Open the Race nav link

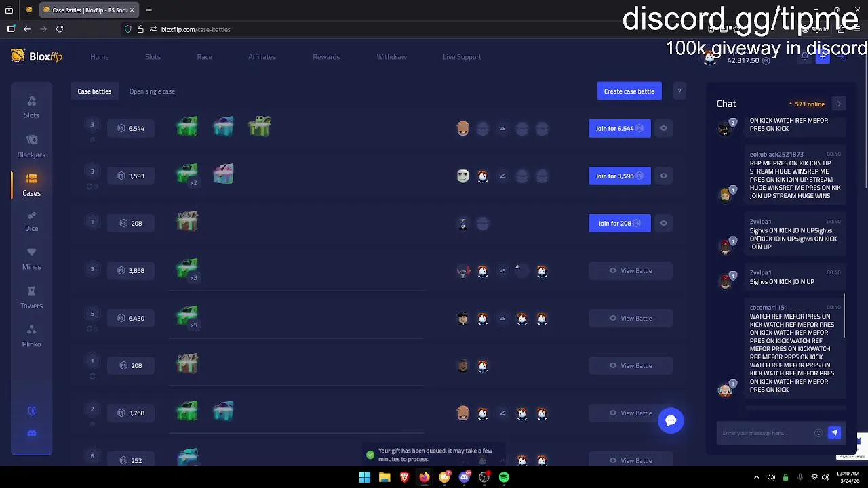click(x=204, y=57)
